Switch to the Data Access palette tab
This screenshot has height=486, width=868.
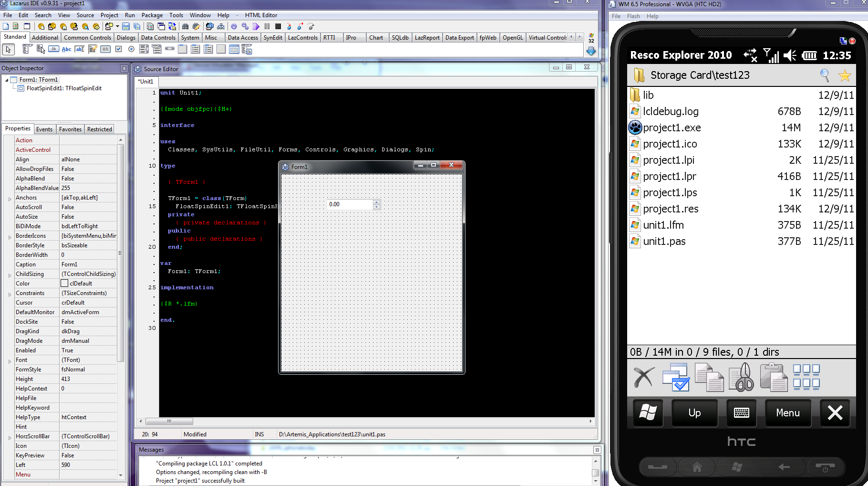(243, 38)
